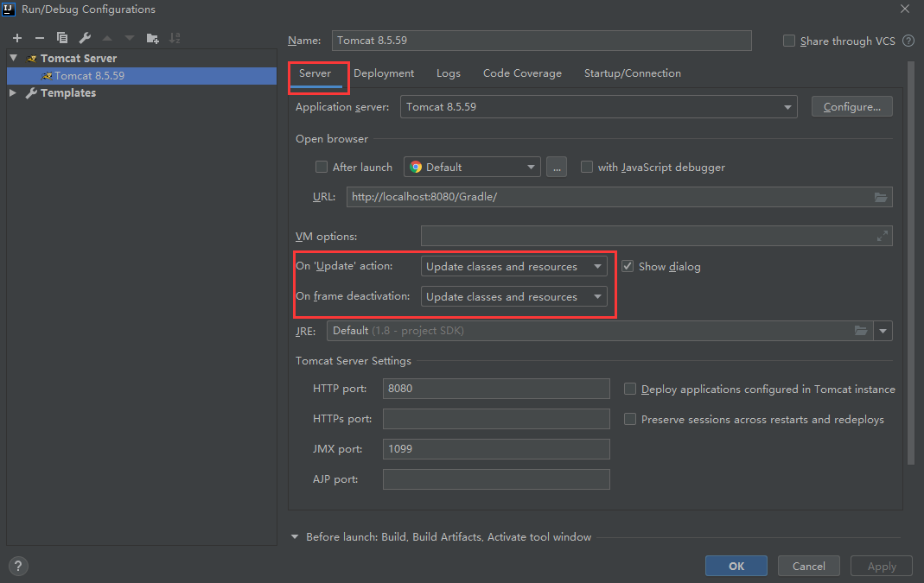Confirm with the OK button

[736, 566]
